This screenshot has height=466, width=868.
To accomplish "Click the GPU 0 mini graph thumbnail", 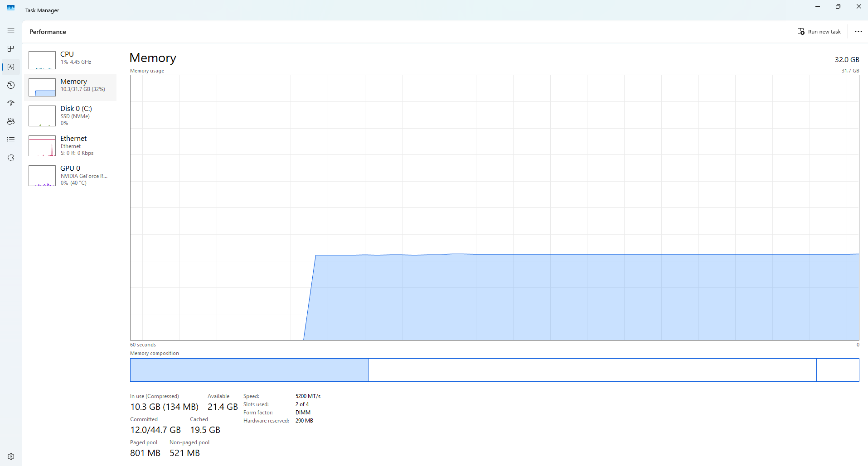I will point(42,176).
